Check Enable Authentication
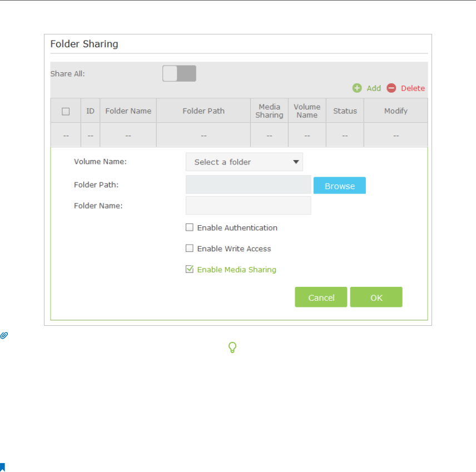This screenshot has width=476, height=472. tap(190, 227)
